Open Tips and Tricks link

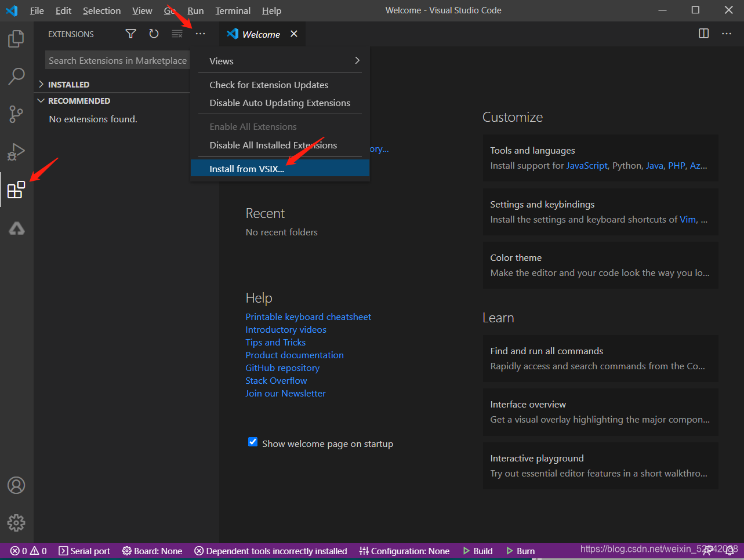pos(275,342)
